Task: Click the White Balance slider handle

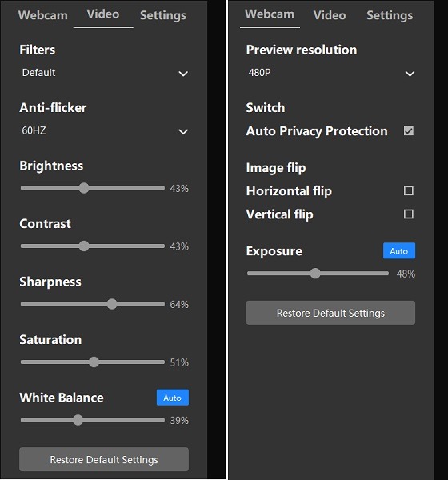Action: [x=78, y=420]
